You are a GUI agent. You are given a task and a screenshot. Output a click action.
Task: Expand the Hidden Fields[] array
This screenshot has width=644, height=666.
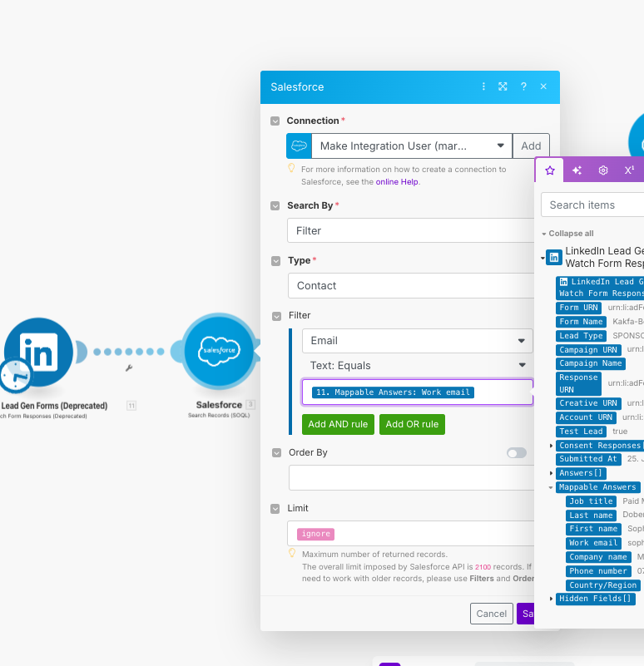pos(552,599)
